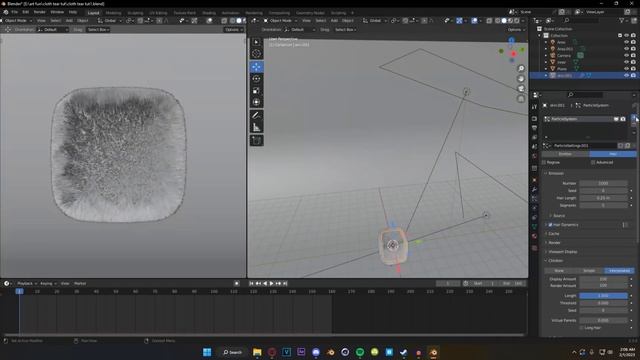The height and width of the screenshot is (360, 640).
Task: Open File Explorer from the taskbar
Action: [257, 352]
